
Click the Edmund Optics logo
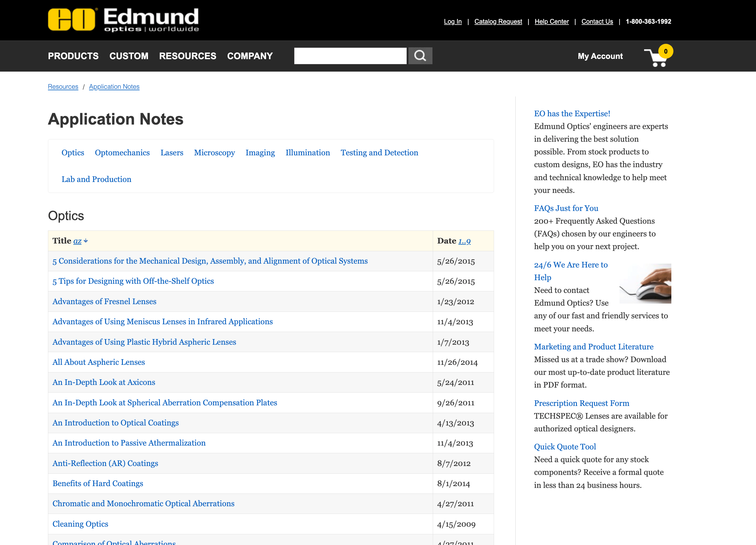pyautogui.click(x=123, y=20)
